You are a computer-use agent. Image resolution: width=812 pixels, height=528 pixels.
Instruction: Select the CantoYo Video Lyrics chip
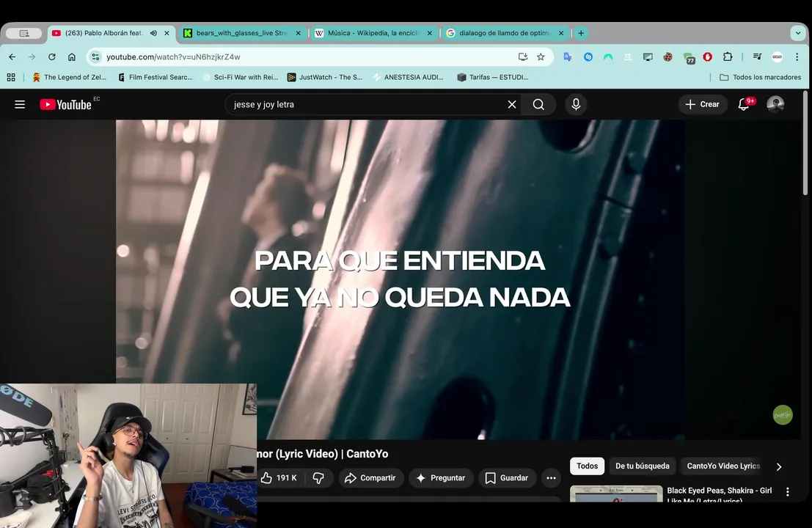tap(723, 466)
